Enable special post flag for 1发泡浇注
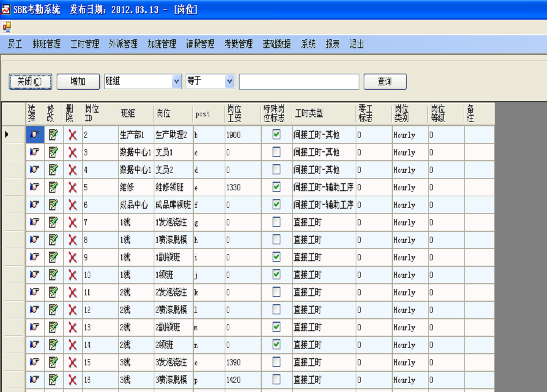This screenshot has width=547, height=392. [x=276, y=222]
